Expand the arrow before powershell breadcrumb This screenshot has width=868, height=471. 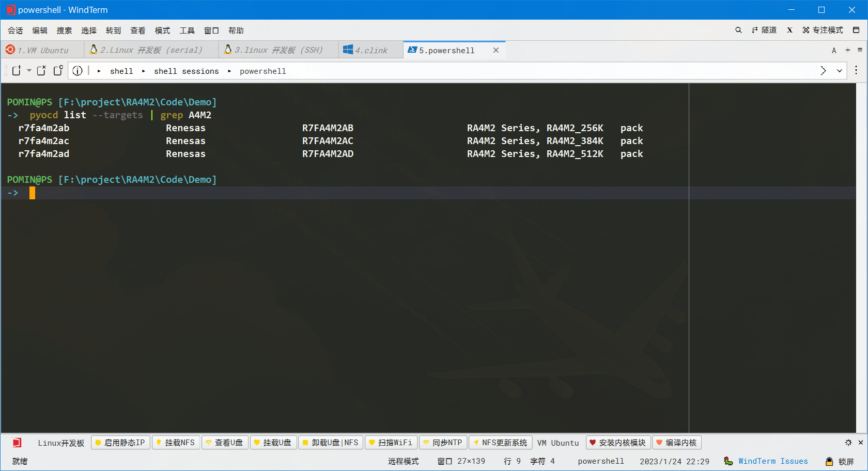229,71
